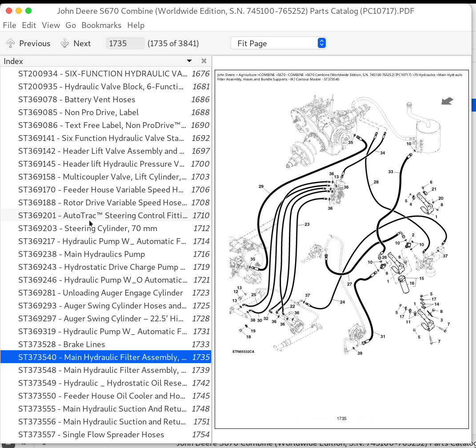Open the Edit menu
The width and height of the screenshot is (476, 448).
click(29, 25)
